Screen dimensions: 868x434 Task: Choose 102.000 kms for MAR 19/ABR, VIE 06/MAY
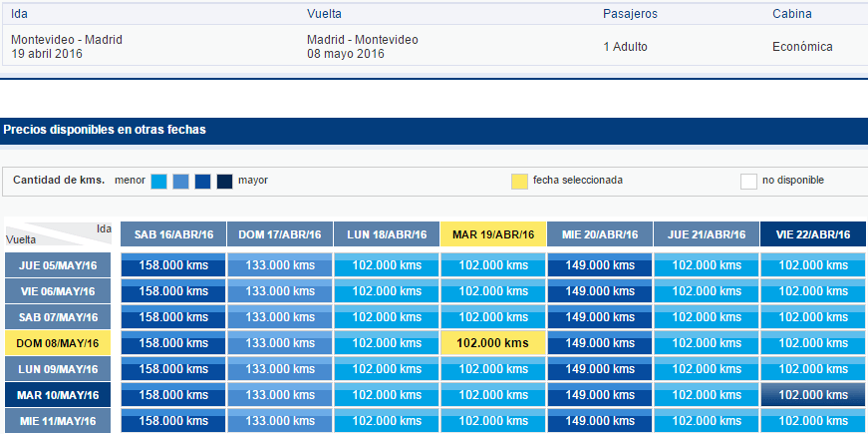[x=493, y=291]
